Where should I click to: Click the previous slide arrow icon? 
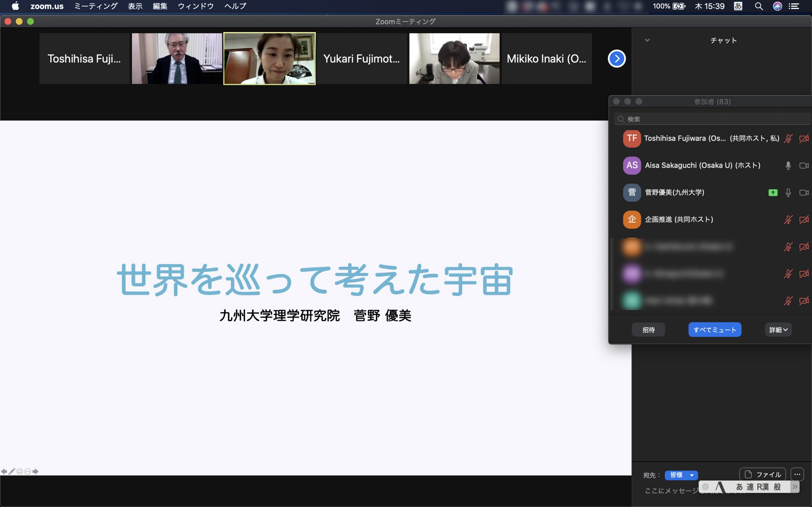[x=4, y=472]
